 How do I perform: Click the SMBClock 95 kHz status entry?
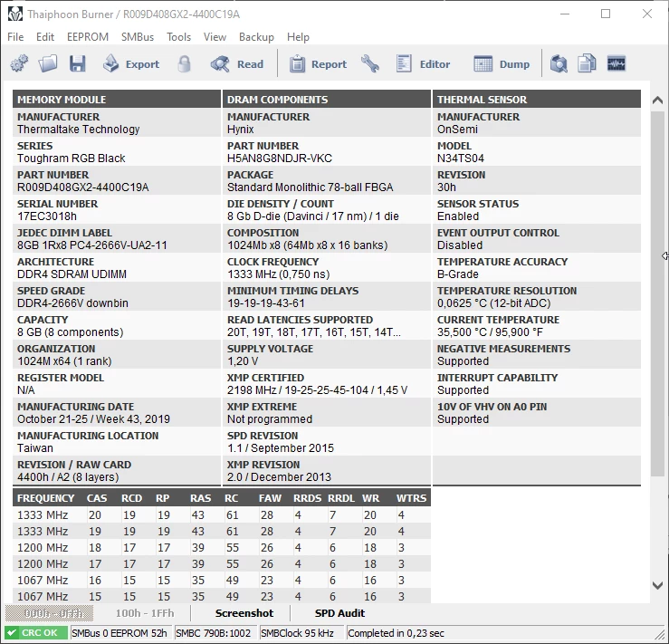point(302,633)
